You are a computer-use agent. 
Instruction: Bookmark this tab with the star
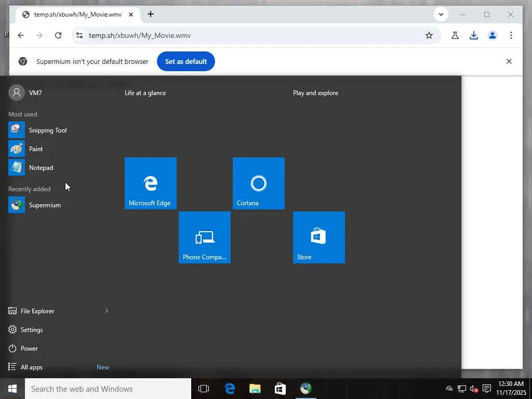click(x=429, y=35)
